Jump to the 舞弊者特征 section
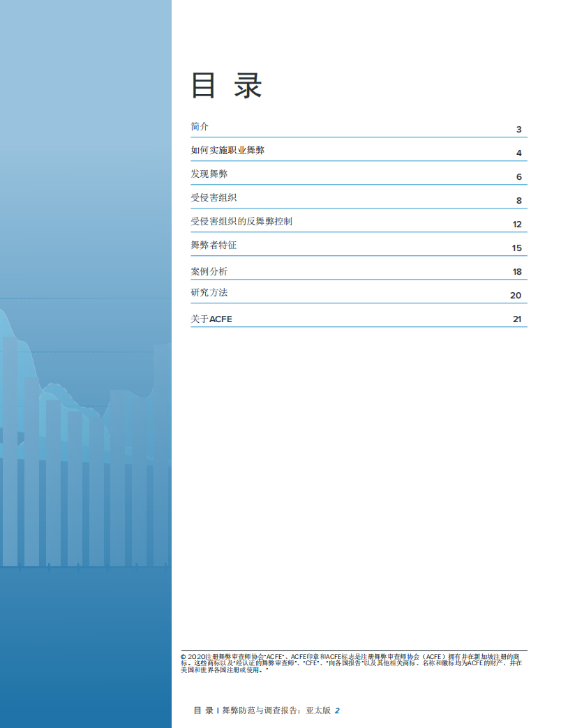The image size is (561, 728). [x=218, y=245]
